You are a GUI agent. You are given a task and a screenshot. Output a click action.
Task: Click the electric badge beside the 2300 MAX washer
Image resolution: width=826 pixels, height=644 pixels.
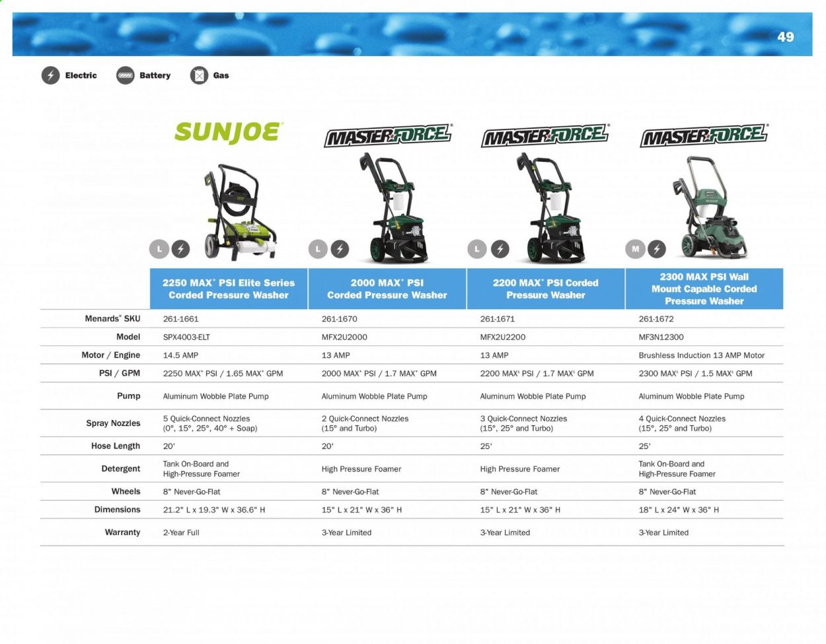click(657, 249)
